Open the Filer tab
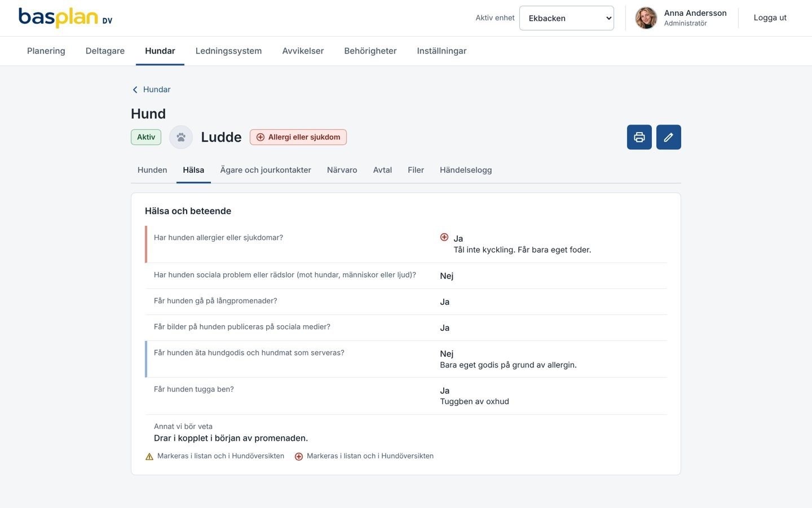 pos(416,170)
